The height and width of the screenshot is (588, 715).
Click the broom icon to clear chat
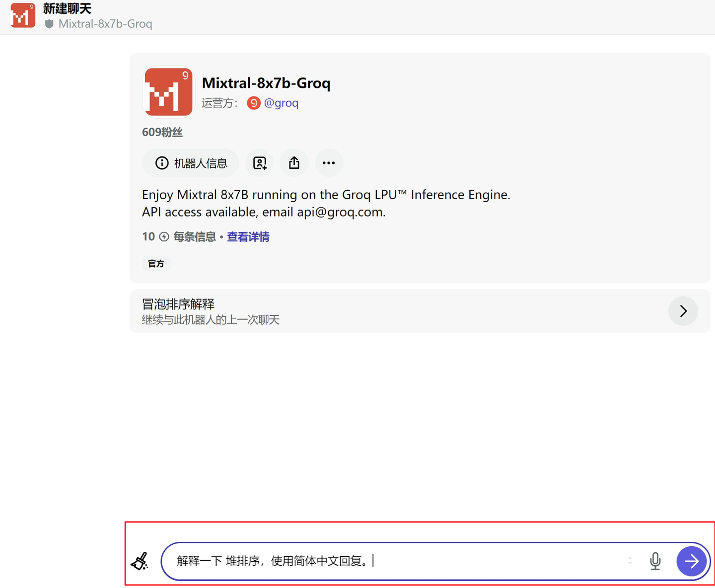[x=141, y=561]
